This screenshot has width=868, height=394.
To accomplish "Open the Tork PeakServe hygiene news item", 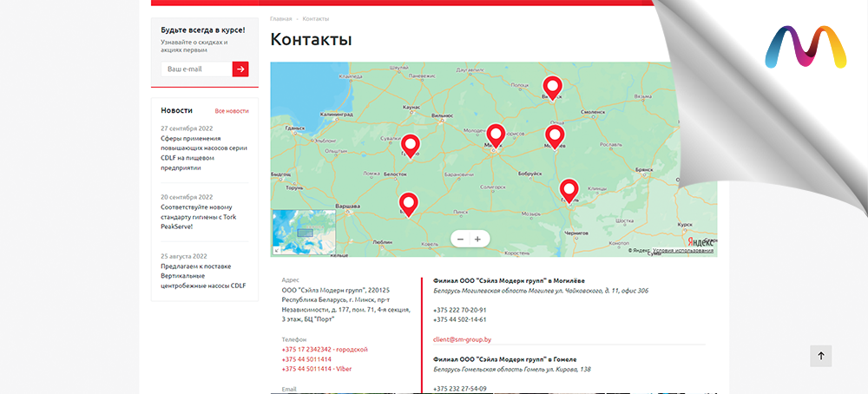I will (199, 217).
